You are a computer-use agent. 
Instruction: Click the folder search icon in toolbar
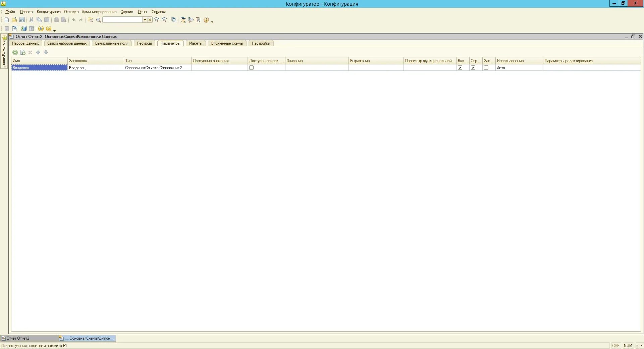pyautogui.click(x=90, y=20)
